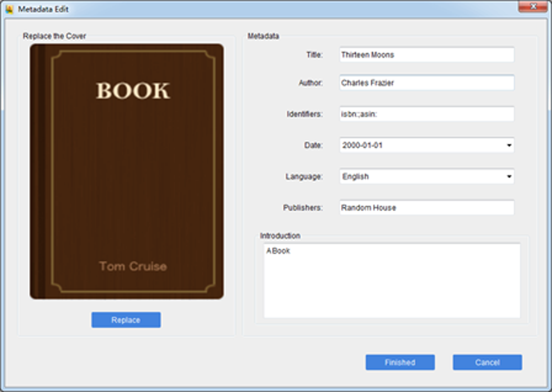Click the Replace cover button
The image size is (552, 392).
(x=126, y=320)
